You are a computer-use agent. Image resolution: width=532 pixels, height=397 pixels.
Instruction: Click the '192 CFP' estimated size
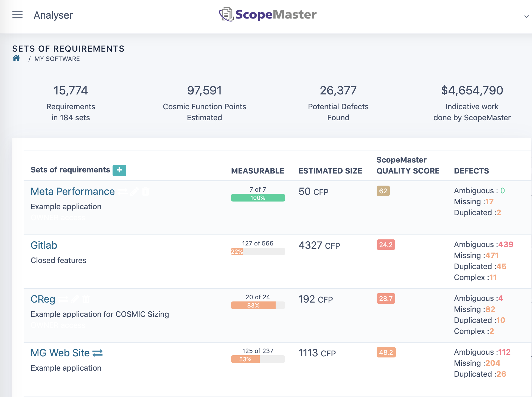tap(316, 299)
